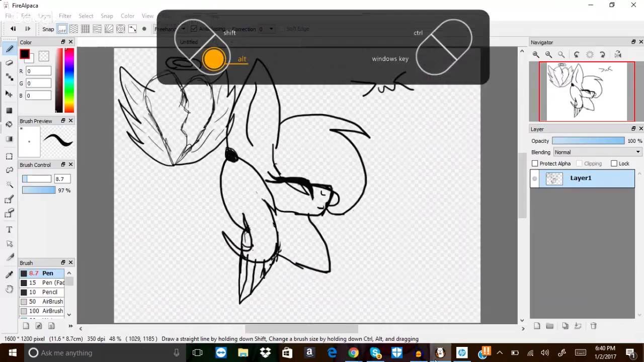Screen dimensions: 644x362
Task: Delete layer using the trash icon
Action: pyautogui.click(x=593, y=326)
